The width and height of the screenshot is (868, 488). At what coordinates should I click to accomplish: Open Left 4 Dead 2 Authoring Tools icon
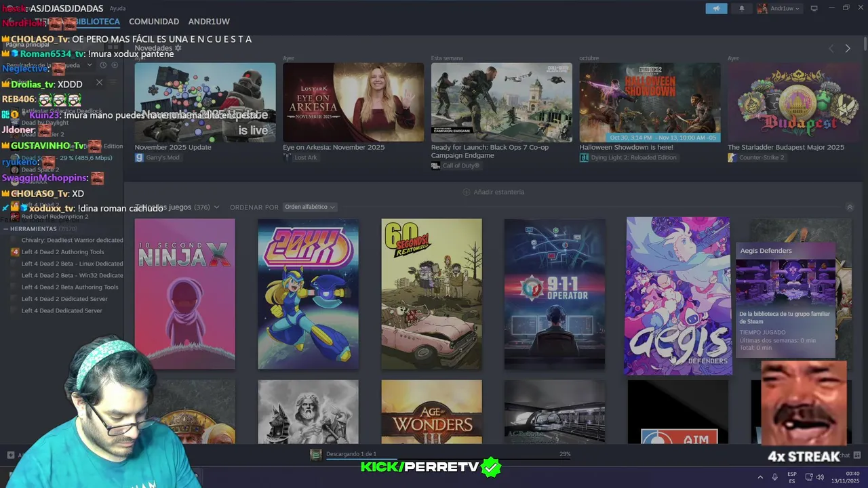(x=15, y=252)
